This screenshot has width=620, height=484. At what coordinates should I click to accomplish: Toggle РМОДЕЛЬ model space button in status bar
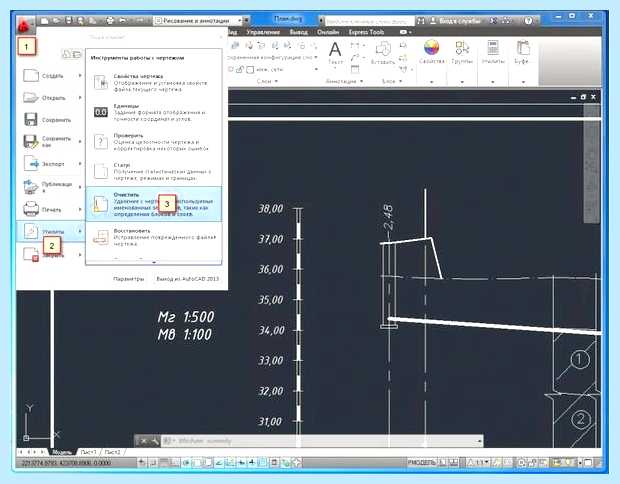(422, 462)
